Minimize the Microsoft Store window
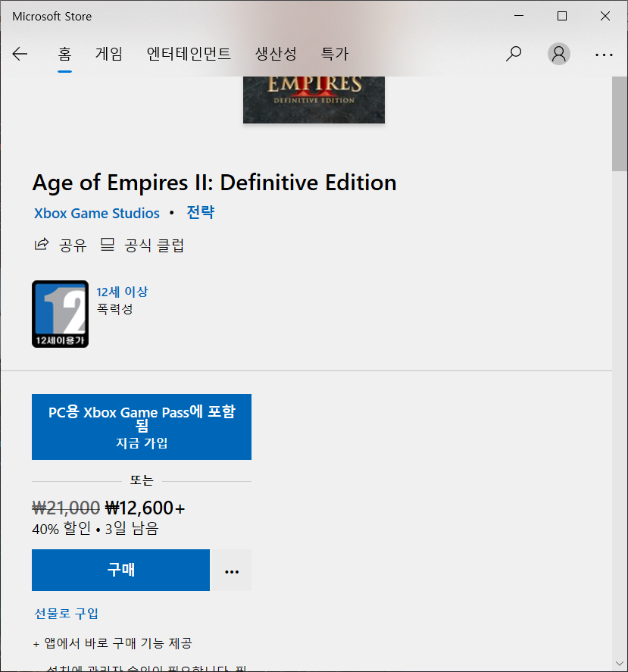This screenshot has height=672, width=628. pos(519,16)
